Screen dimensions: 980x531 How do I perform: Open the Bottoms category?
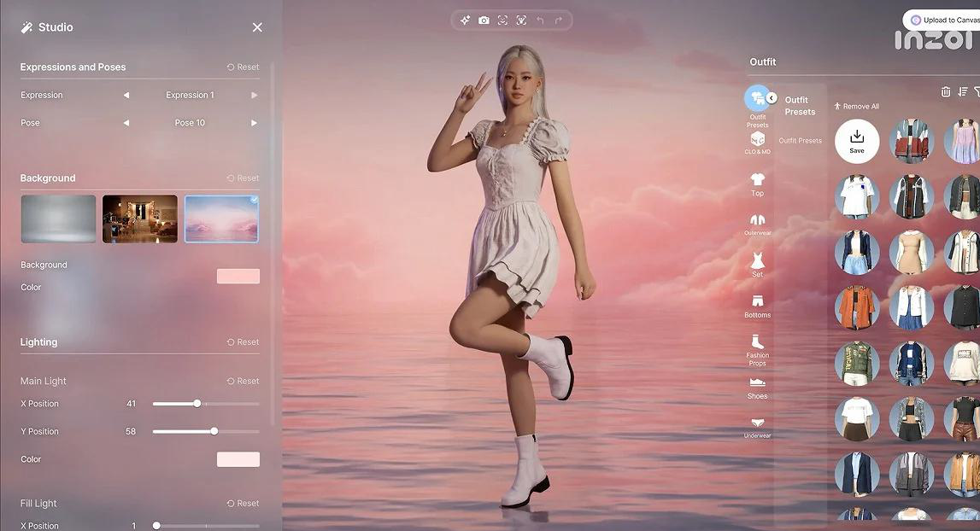click(758, 306)
